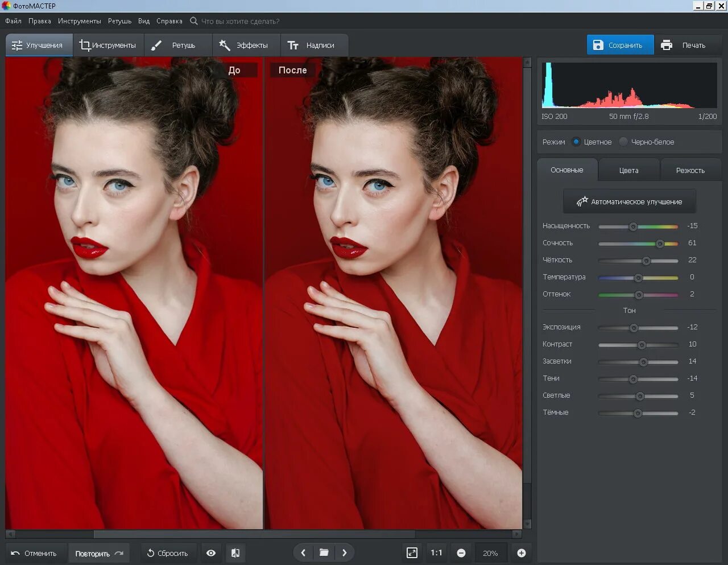
Task: Toggle the before/after split view icon
Action: click(235, 553)
